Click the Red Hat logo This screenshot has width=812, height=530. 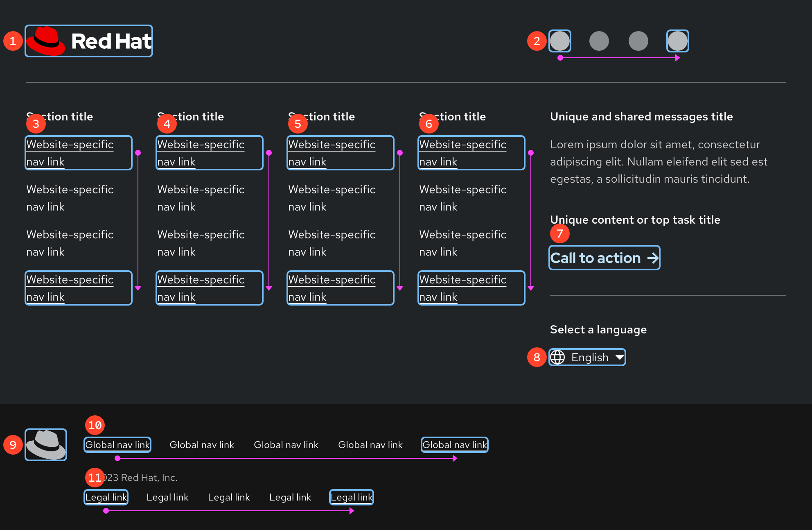tap(88, 41)
